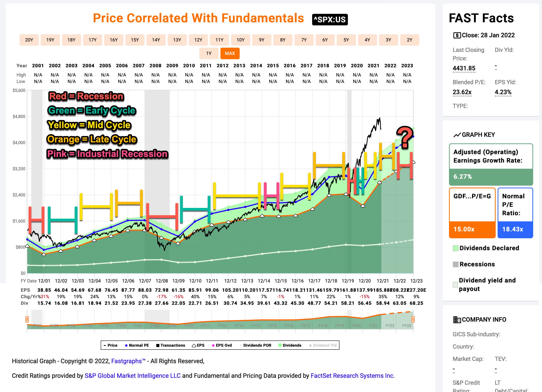This screenshot has width=542, height=392.
Task: Click the ^SPX:US ticker badge
Action: click(x=330, y=20)
